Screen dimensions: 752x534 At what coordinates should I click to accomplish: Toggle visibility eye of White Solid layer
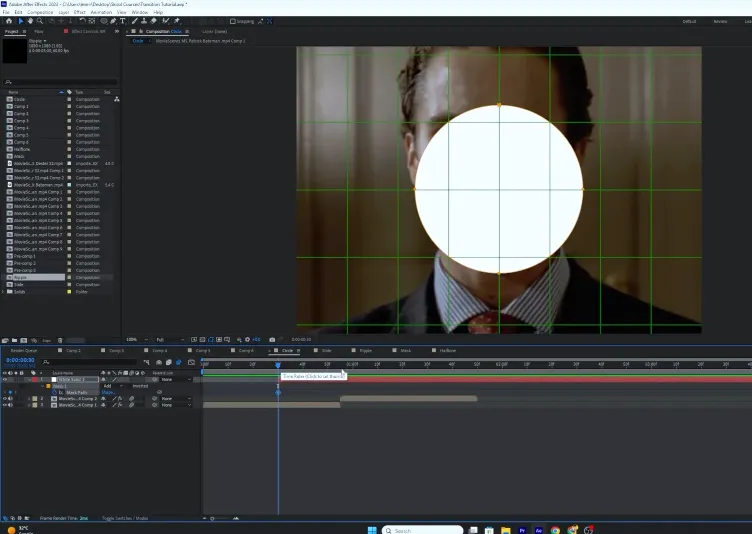tap(5, 380)
